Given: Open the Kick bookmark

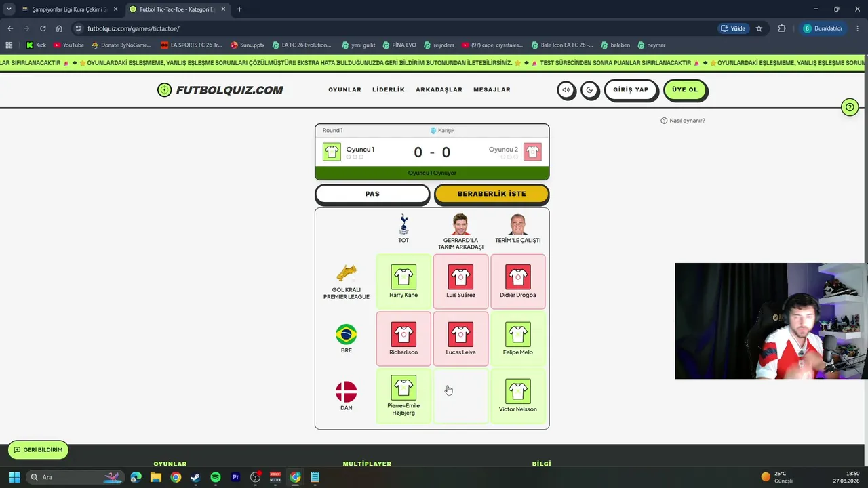Looking at the screenshot, I should [36, 45].
